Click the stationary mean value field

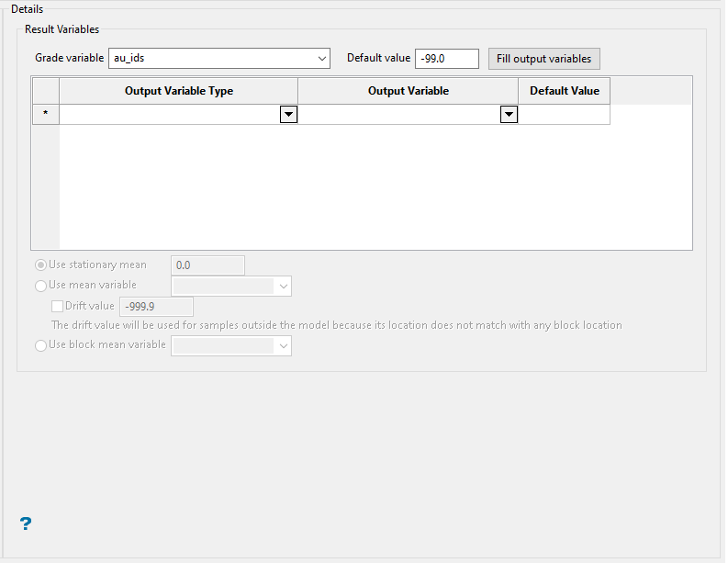(x=208, y=265)
